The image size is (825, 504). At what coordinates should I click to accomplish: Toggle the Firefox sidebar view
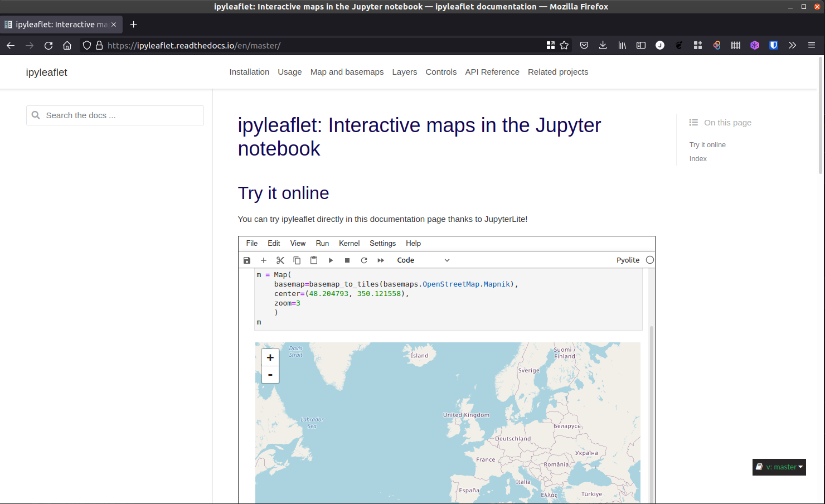(641, 46)
